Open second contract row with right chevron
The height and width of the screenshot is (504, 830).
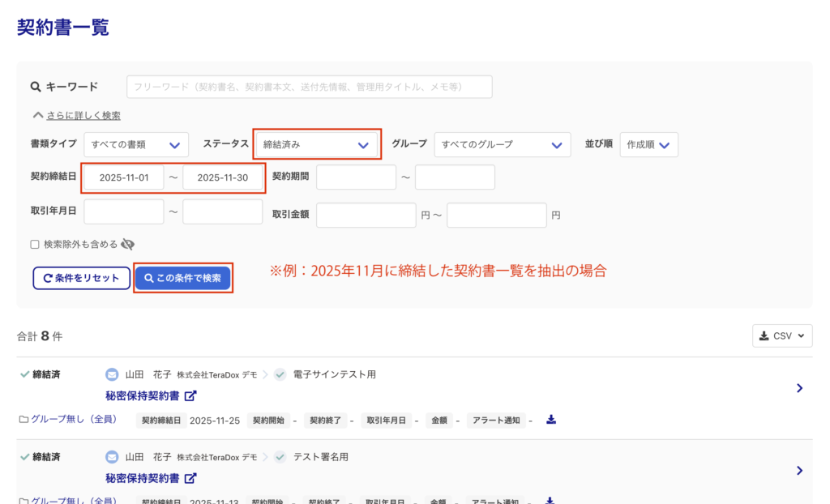tap(799, 471)
